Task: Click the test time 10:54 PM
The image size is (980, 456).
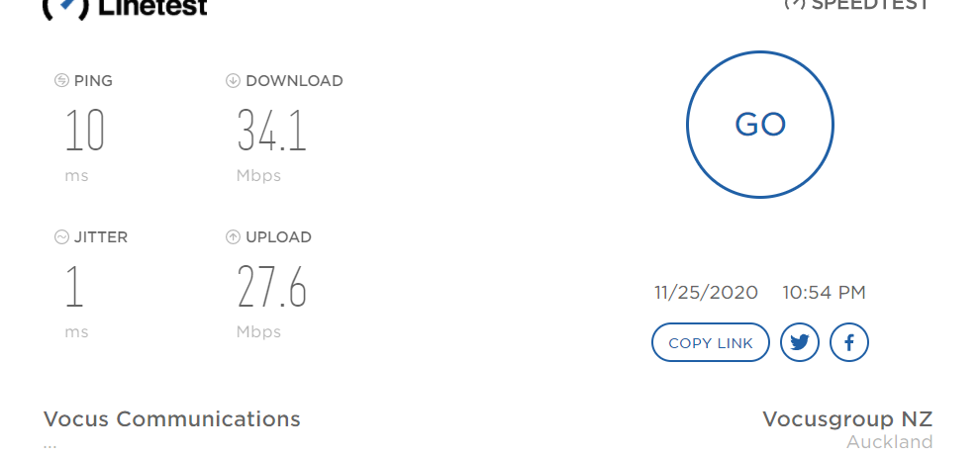Action: pos(824,293)
